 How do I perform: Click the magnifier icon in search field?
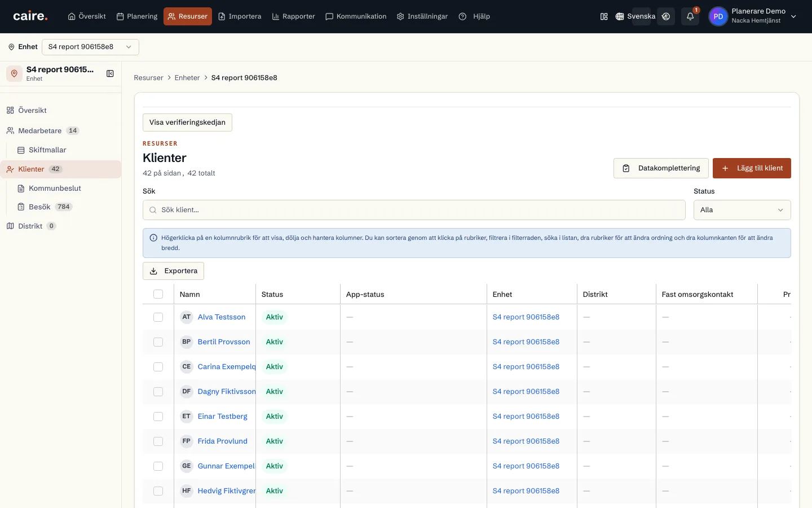[x=153, y=210]
